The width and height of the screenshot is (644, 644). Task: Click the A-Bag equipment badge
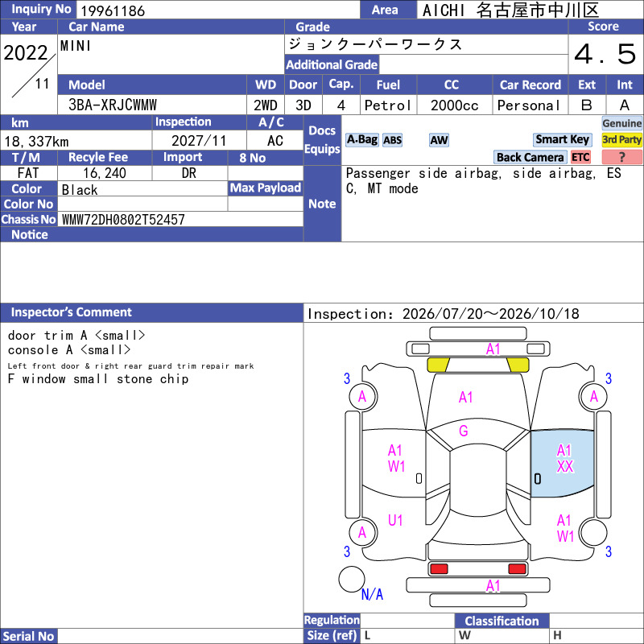point(361,139)
